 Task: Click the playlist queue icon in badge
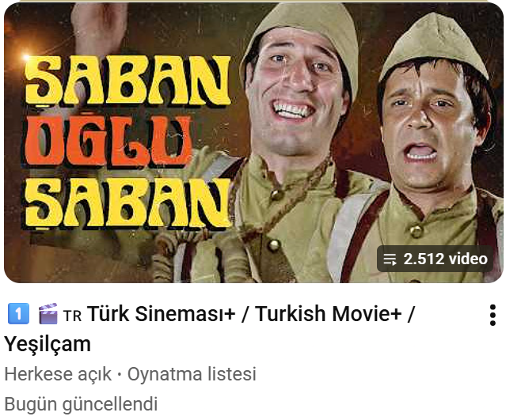click(x=390, y=259)
